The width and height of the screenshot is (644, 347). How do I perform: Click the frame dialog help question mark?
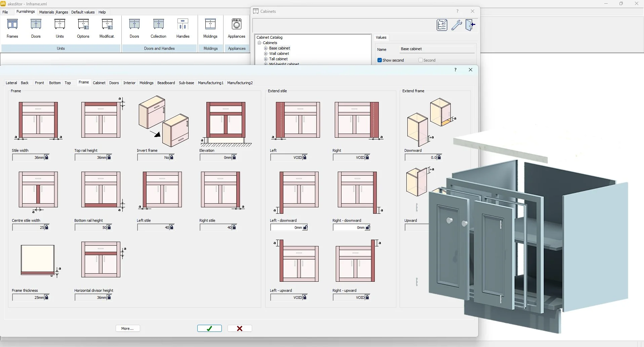tap(455, 70)
